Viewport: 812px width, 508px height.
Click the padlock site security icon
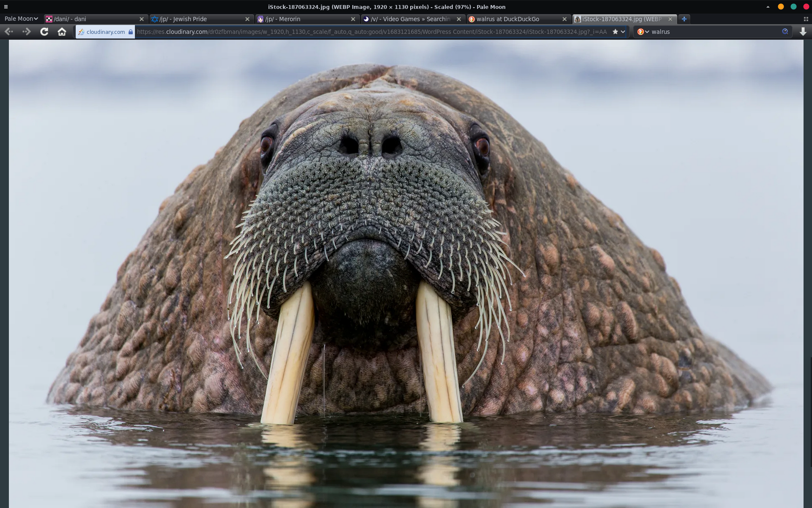131,32
